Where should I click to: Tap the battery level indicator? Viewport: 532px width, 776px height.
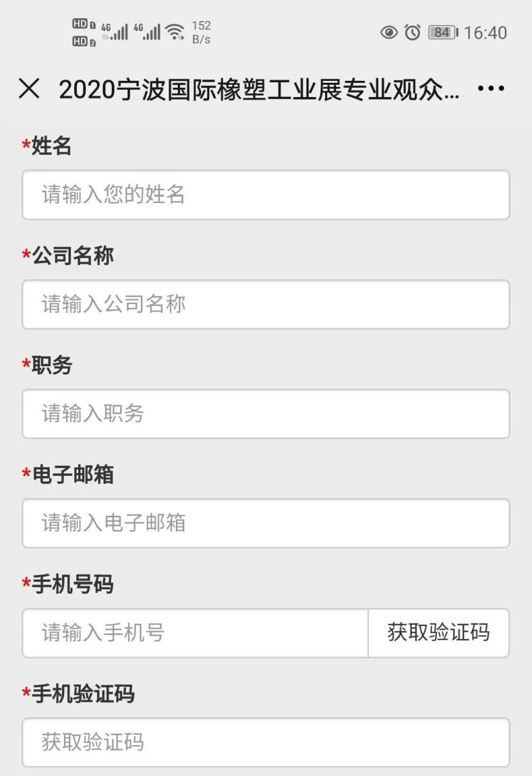coord(443,32)
